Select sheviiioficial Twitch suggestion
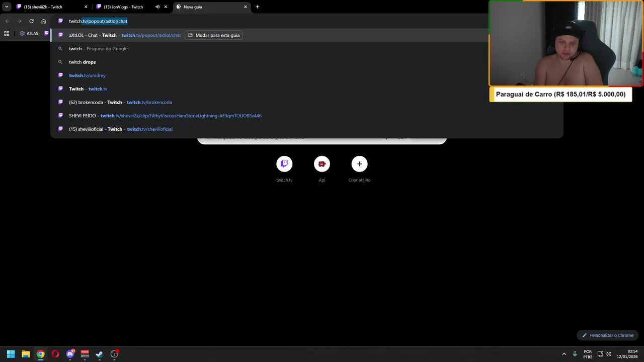The image size is (644, 362). point(307,129)
